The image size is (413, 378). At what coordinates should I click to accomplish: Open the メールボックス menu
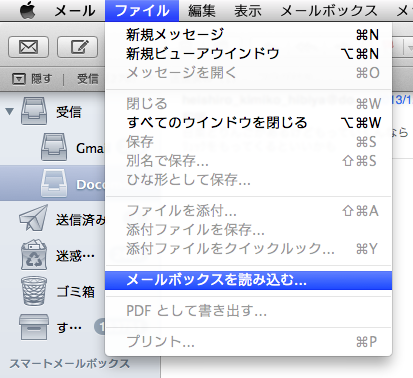coord(329,11)
